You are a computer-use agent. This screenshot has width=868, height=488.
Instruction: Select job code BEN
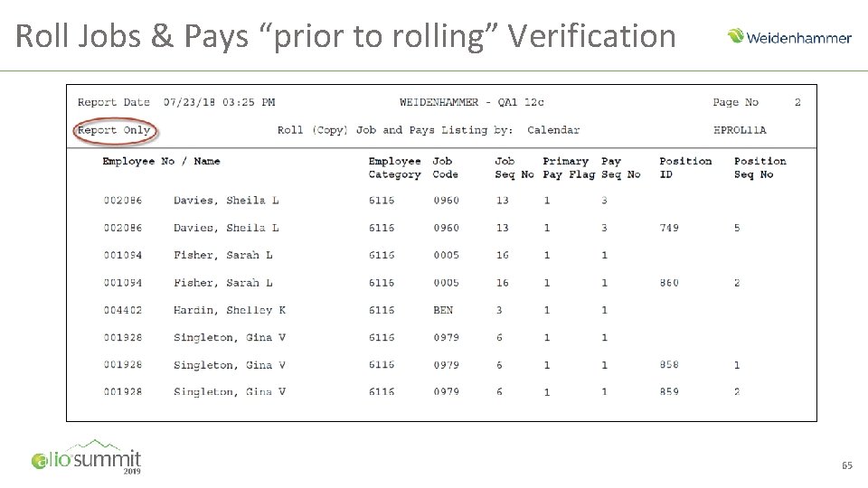[443, 310]
